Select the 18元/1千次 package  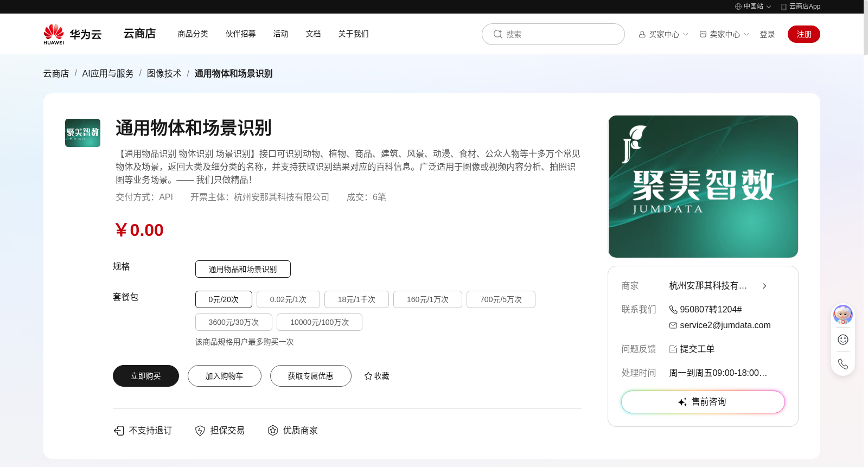(356, 299)
